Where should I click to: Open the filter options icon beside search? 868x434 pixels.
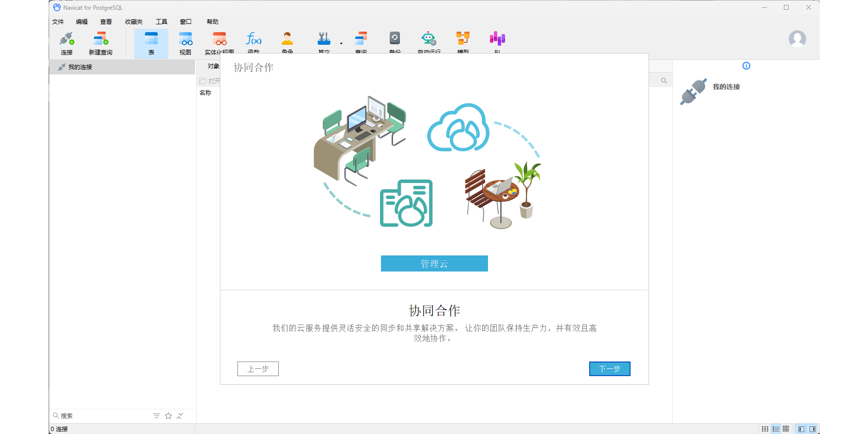click(156, 416)
